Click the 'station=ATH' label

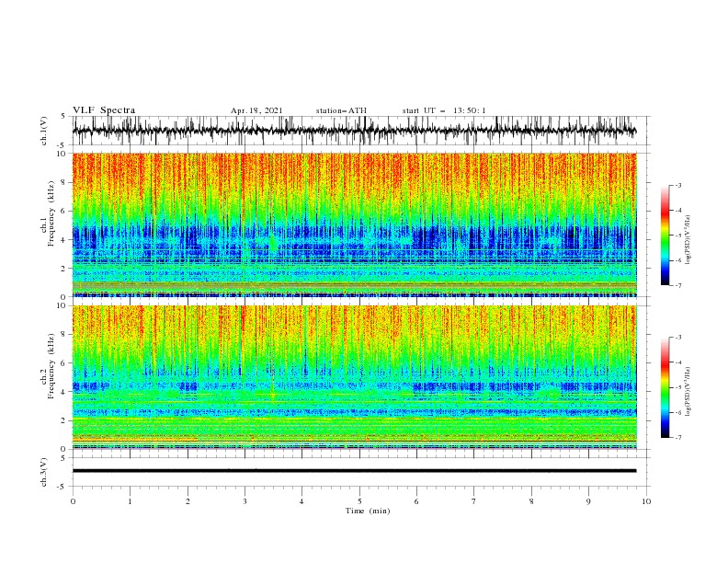[341, 110]
